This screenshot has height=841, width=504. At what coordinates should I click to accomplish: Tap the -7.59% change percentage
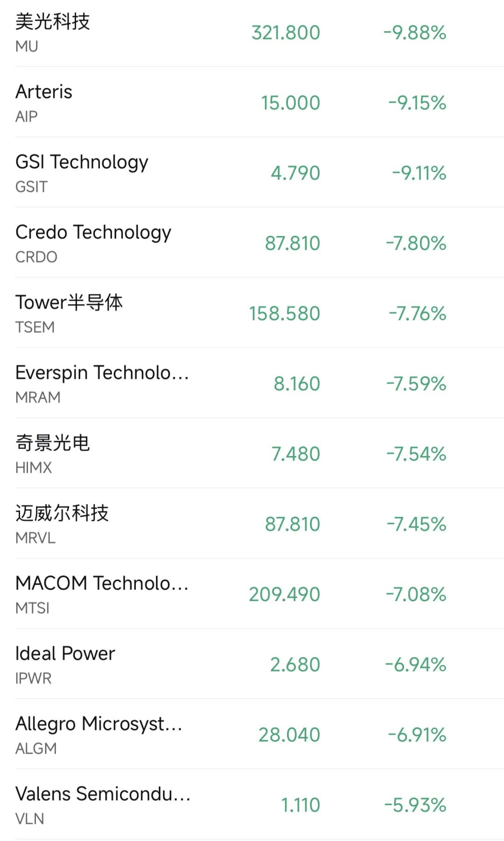416,384
